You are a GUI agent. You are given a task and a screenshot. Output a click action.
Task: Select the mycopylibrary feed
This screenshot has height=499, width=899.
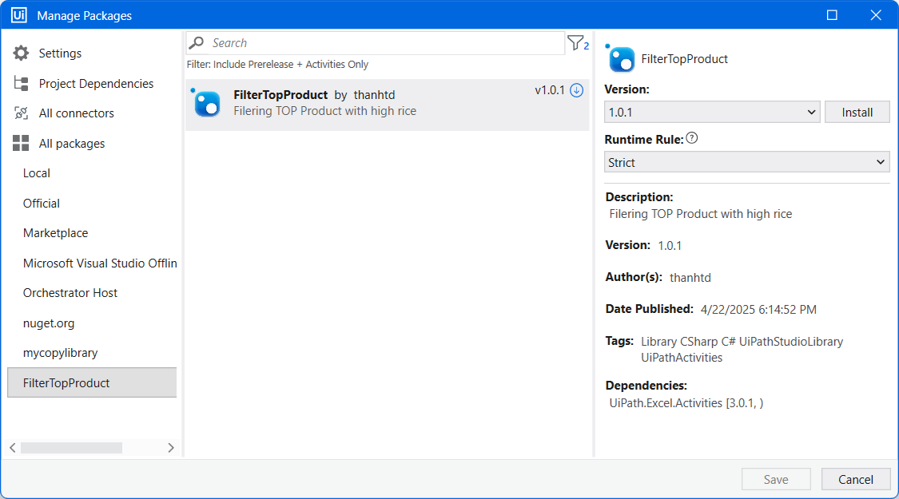coord(60,353)
